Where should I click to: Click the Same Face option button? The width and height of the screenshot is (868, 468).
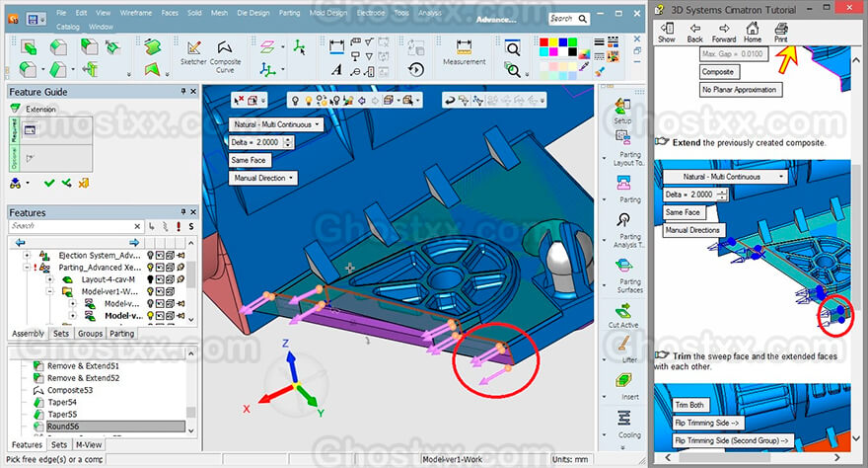[x=249, y=160]
